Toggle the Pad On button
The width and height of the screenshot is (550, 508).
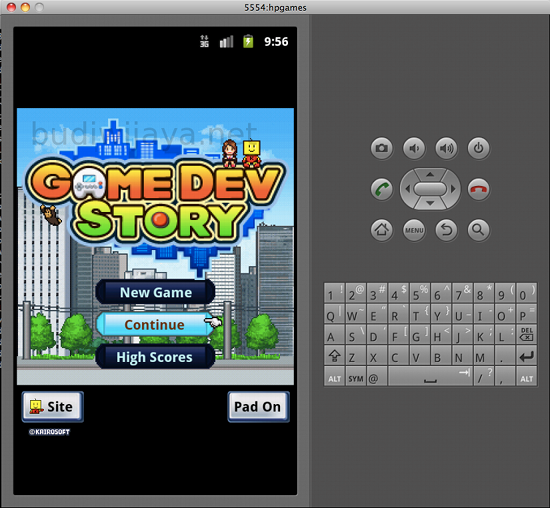click(x=258, y=407)
